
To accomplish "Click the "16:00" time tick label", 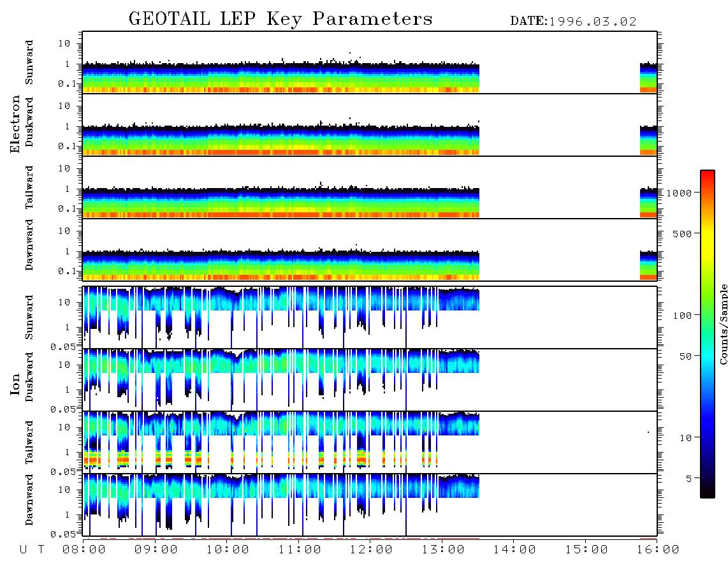I will (x=658, y=550).
